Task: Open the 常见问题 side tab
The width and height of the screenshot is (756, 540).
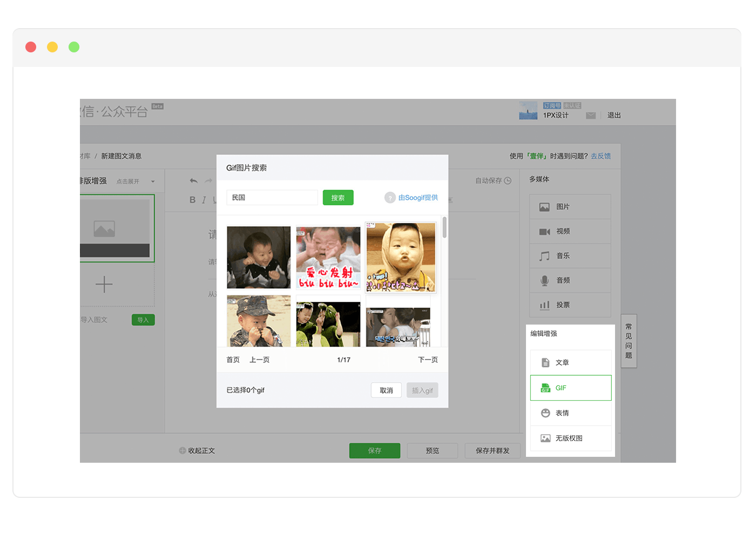Action: point(629,341)
